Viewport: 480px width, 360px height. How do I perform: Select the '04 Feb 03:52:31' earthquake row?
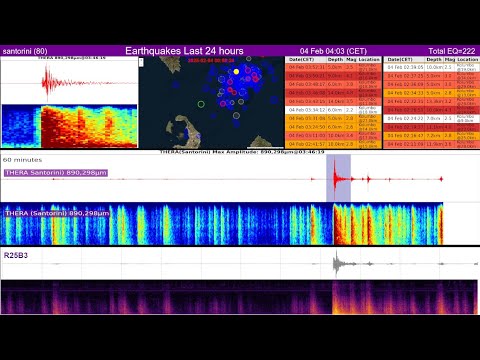(333, 67)
